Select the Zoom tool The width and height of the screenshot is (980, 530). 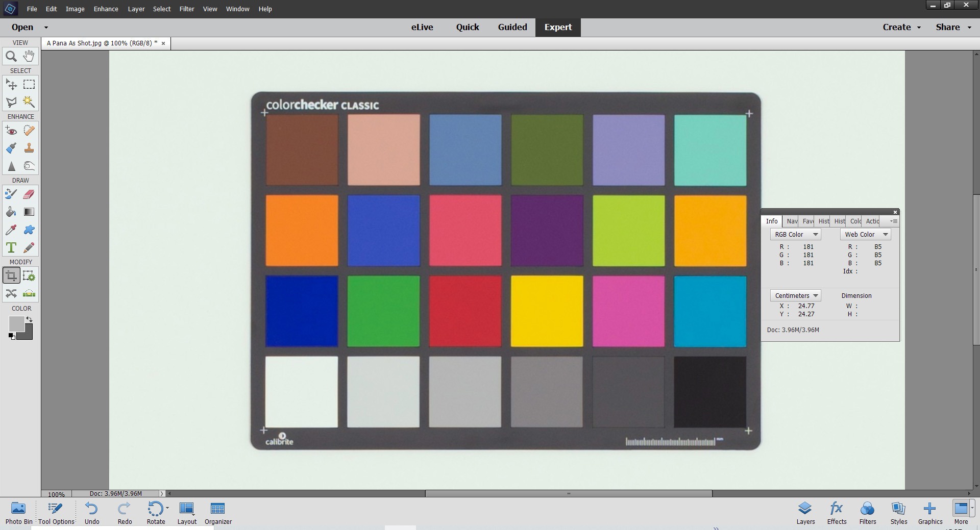pos(11,57)
